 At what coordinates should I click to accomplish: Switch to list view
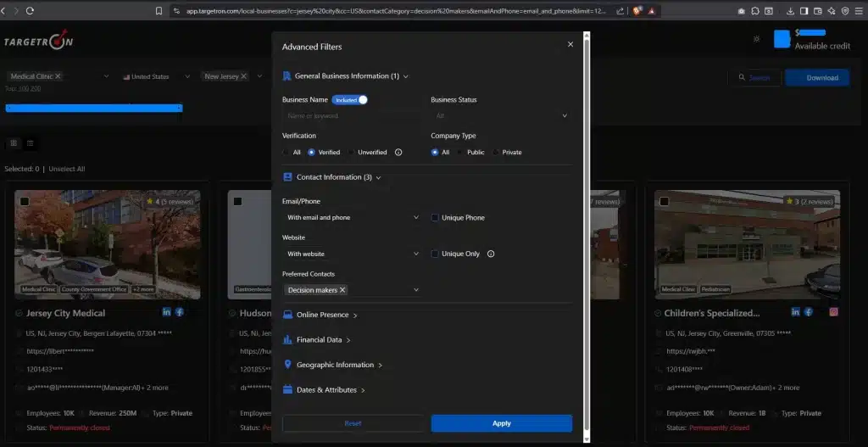pyautogui.click(x=30, y=142)
